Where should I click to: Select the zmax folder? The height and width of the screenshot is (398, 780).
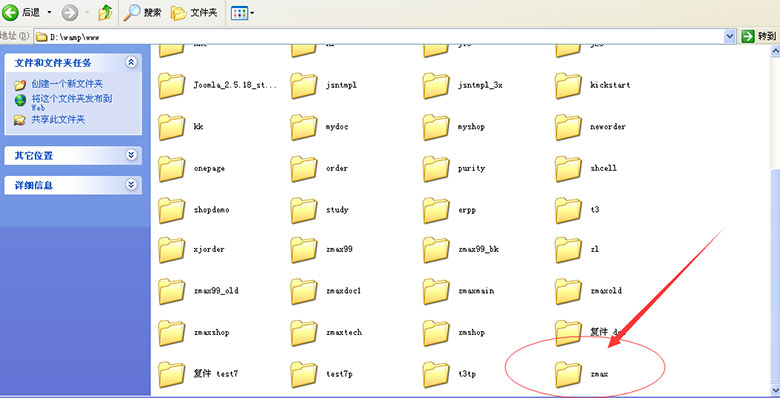(x=581, y=374)
